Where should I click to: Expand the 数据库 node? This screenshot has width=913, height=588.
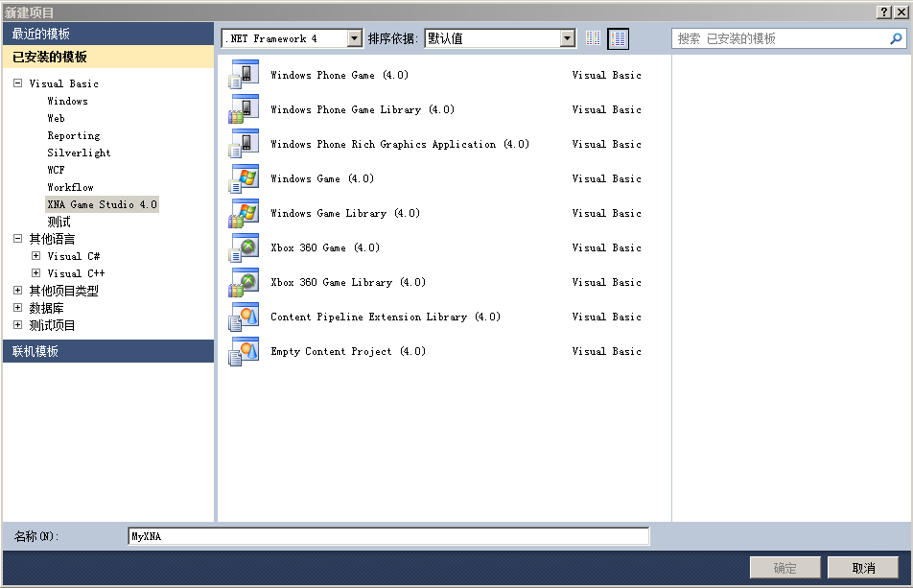point(18,307)
